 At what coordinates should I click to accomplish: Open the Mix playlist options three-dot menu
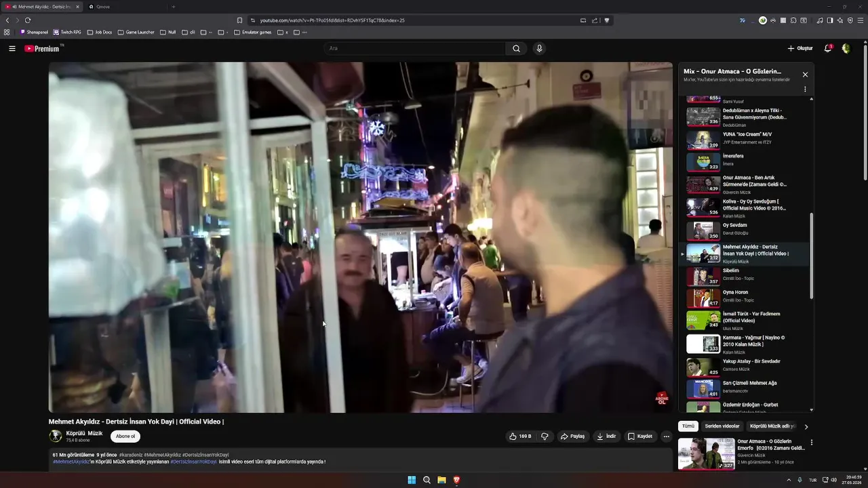point(805,89)
